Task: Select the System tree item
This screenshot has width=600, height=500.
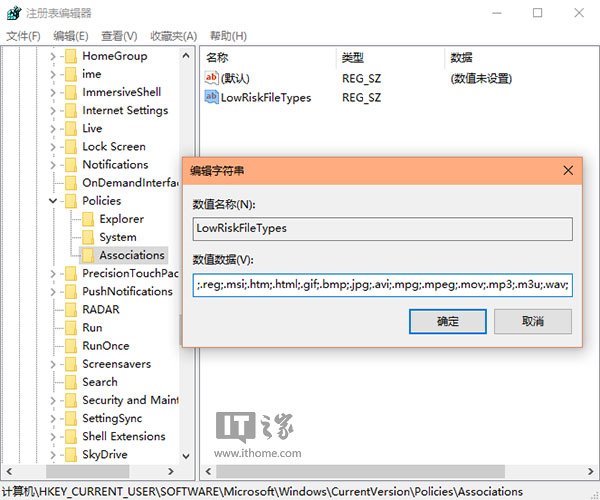Action: [117, 237]
